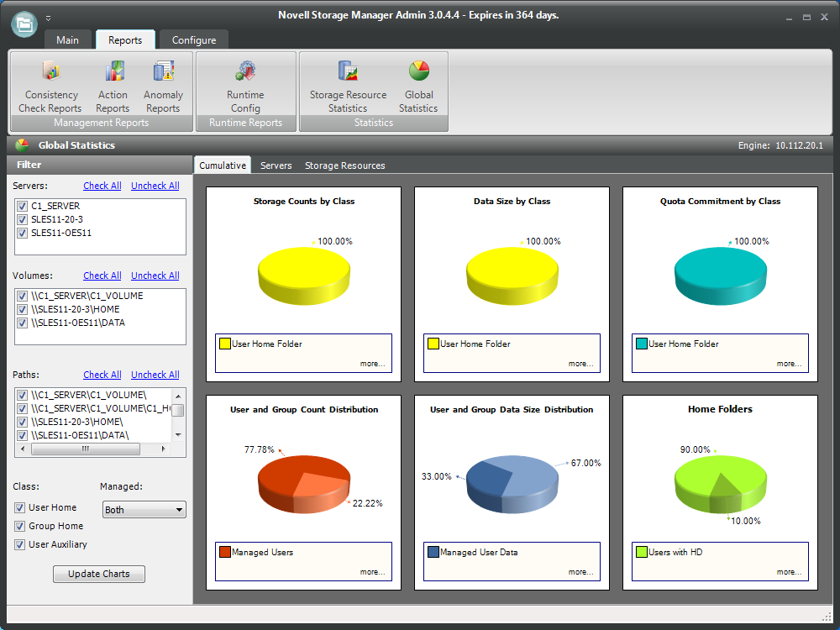840x630 pixels.
Task: Toggle the \\C1_SERVER\C1_VOLUME\ path checkbox
Action: click(22, 395)
